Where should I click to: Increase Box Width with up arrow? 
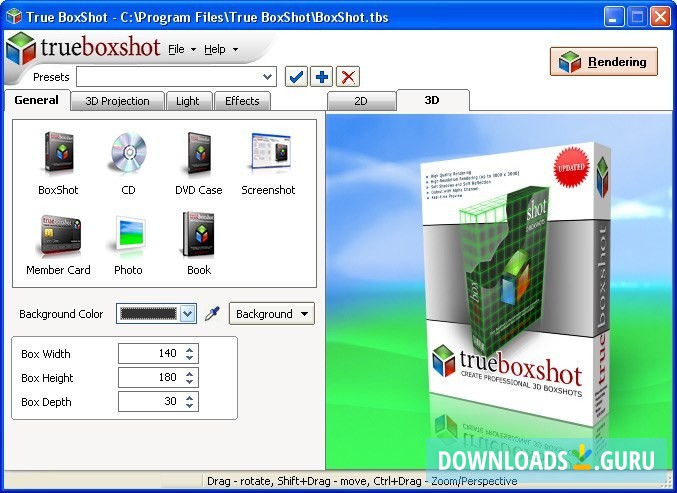click(190, 350)
